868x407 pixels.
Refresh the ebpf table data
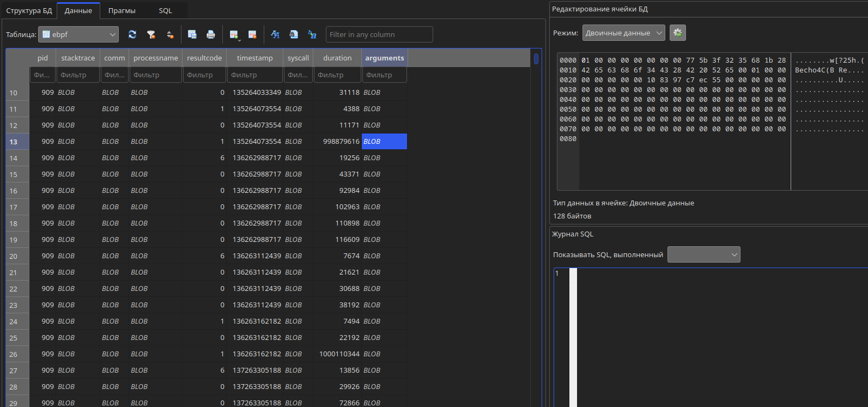coord(132,34)
